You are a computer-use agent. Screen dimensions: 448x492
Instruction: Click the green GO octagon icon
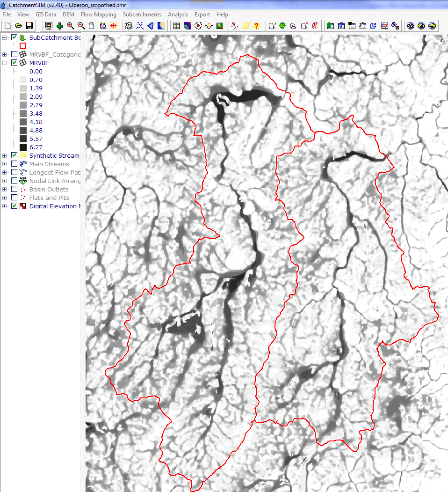pyautogui.click(x=282, y=26)
